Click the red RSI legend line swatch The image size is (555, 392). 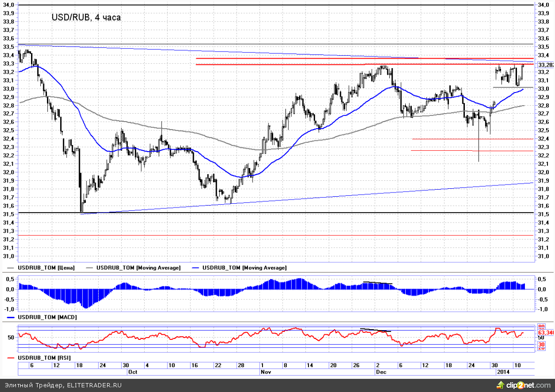point(10,358)
